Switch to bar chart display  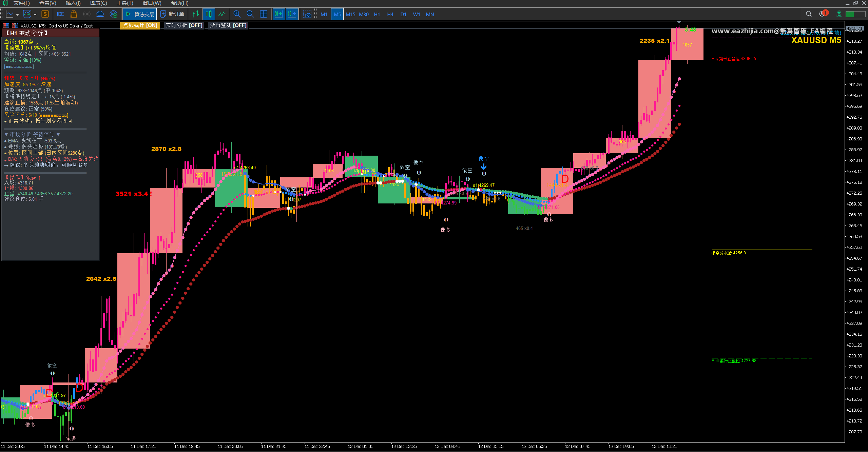(x=195, y=14)
